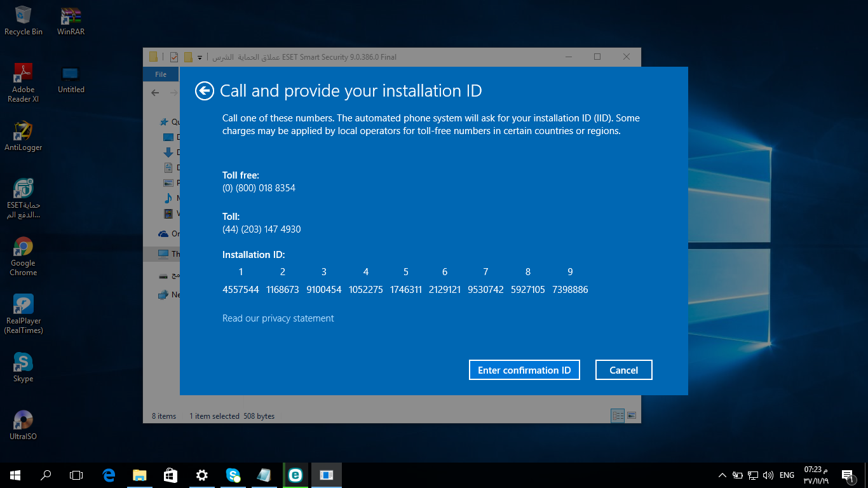868x488 pixels.
Task: Click installation ID block 9100454
Action: pos(324,290)
